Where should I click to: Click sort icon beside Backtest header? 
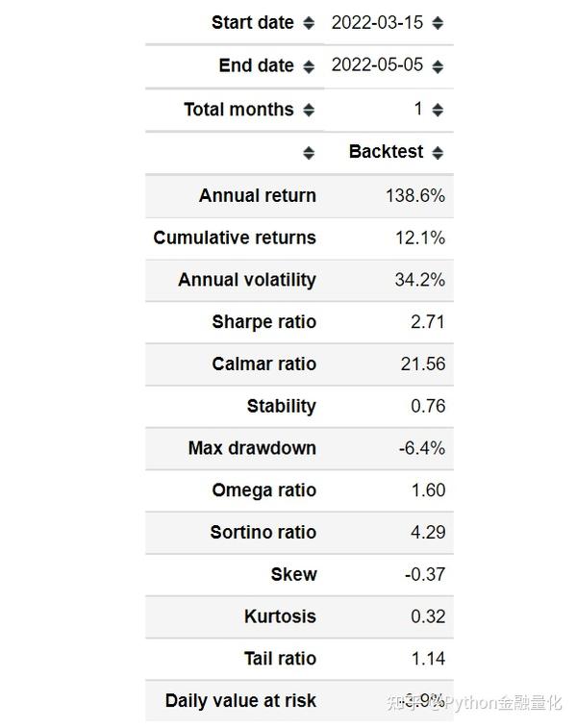tap(438, 153)
